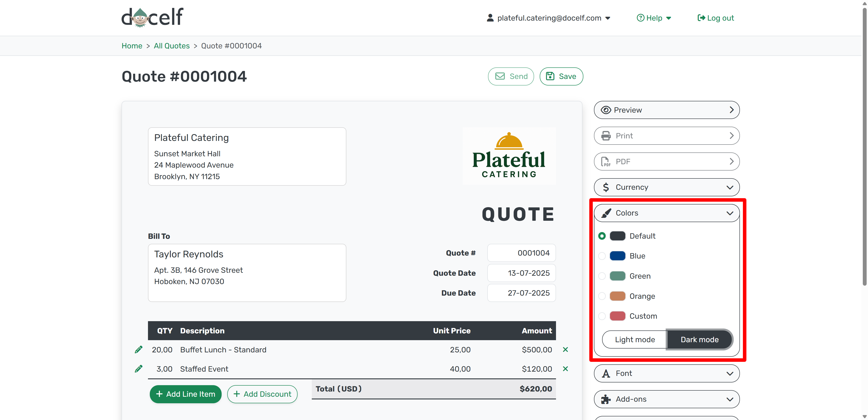Click the paintbrush Colors icon
The image size is (868, 420).
pos(606,213)
